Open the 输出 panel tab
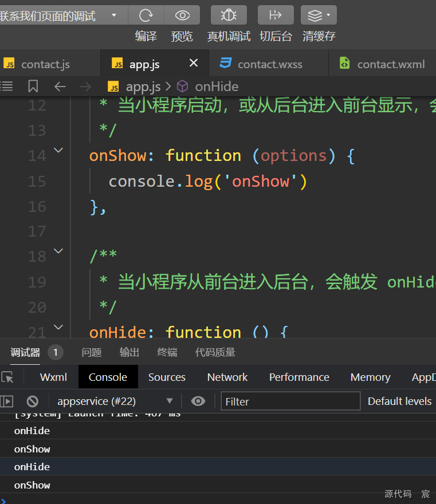 129,352
